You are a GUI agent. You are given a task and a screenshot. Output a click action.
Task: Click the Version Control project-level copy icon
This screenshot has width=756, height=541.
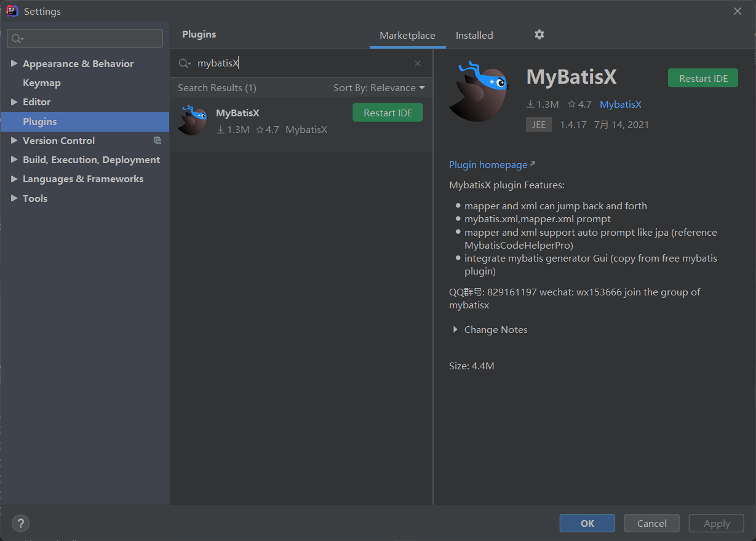tap(157, 140)
